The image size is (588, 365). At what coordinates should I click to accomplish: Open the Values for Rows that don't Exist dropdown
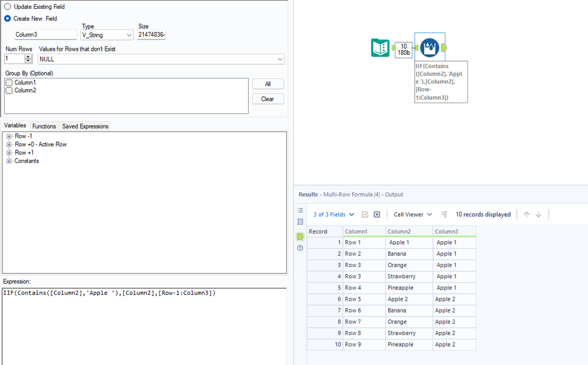click(x=161, y=60)
